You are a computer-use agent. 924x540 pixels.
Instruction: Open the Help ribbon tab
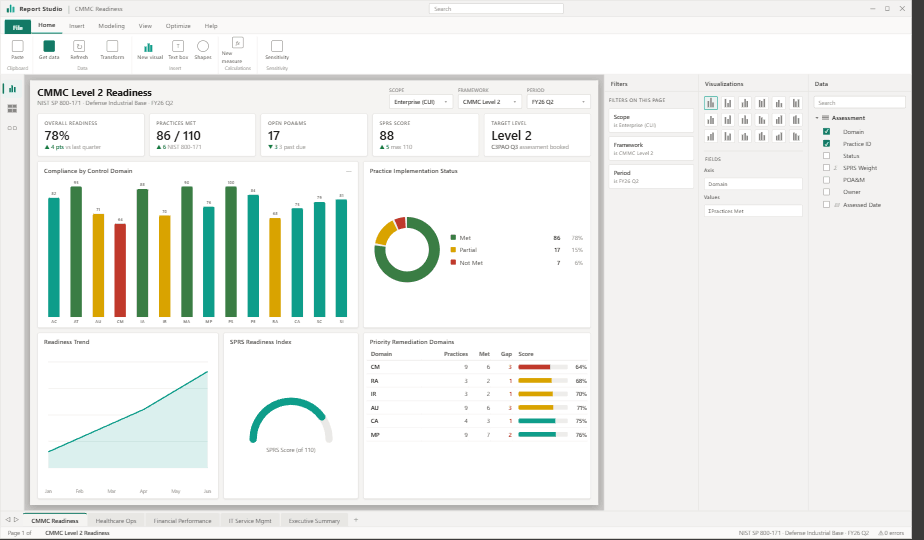pos(211,26)
